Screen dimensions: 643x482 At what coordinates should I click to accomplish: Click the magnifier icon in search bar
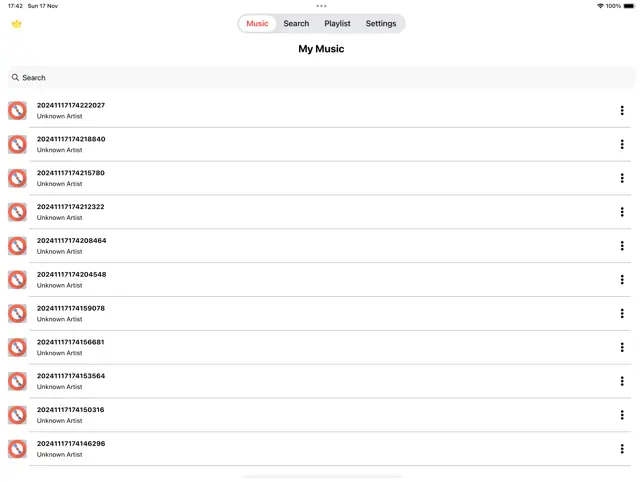(x=15, y=78)
